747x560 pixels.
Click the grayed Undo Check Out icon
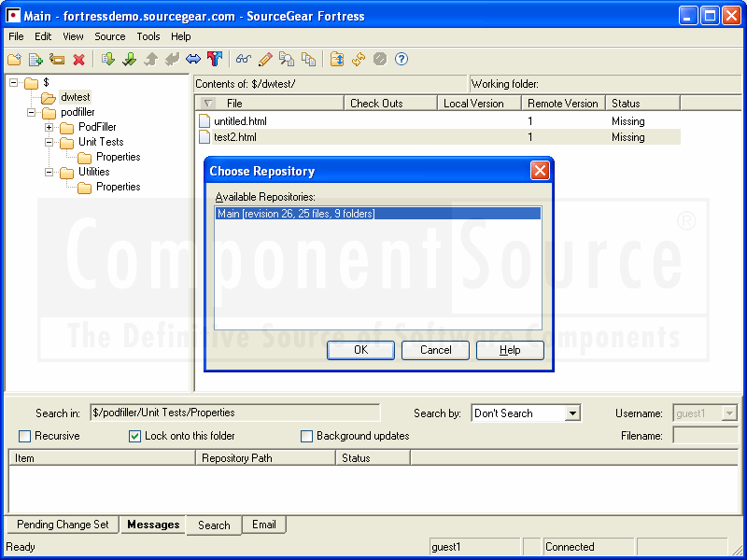(x=172, y=59)
